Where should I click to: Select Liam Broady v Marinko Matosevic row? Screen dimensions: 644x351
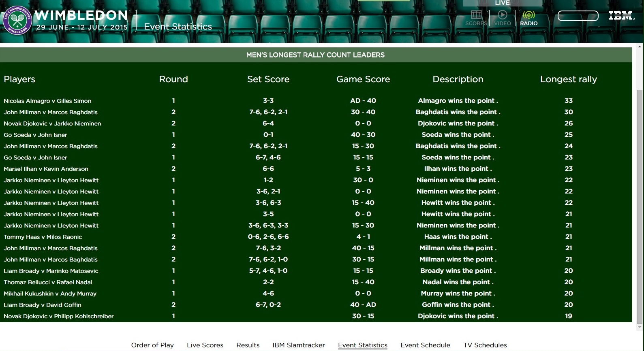(x=316, y=271)
